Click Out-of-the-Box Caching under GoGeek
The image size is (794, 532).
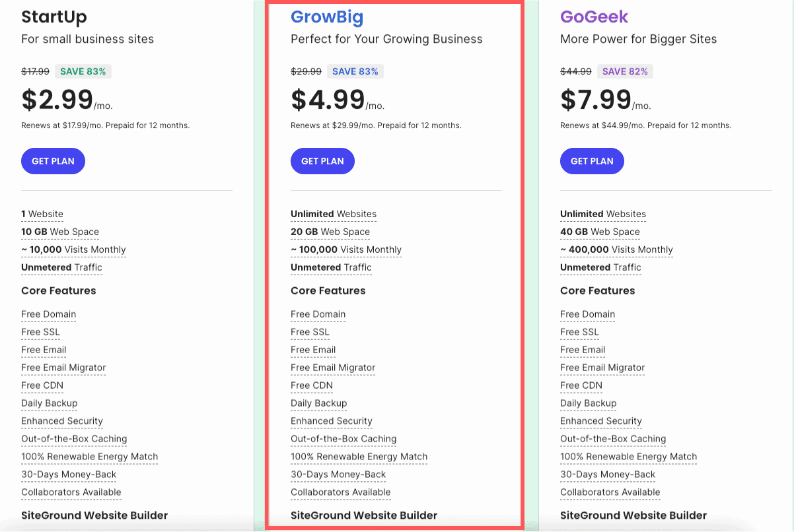[x=613, y=439]
